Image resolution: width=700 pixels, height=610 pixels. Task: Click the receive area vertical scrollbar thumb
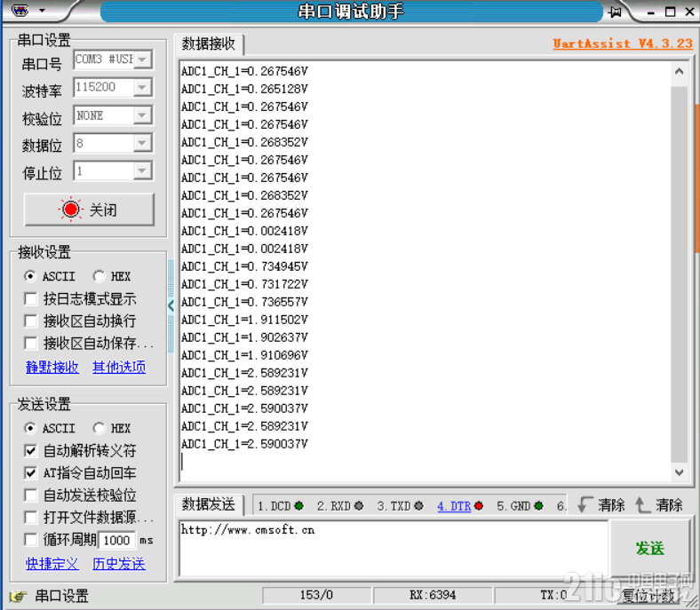[x=679, y=274]
